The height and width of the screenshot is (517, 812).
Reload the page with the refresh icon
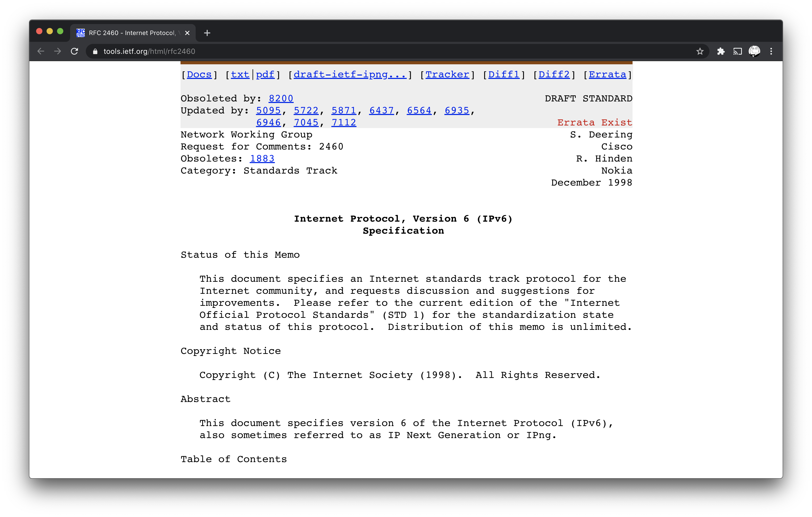click(75, 51)
